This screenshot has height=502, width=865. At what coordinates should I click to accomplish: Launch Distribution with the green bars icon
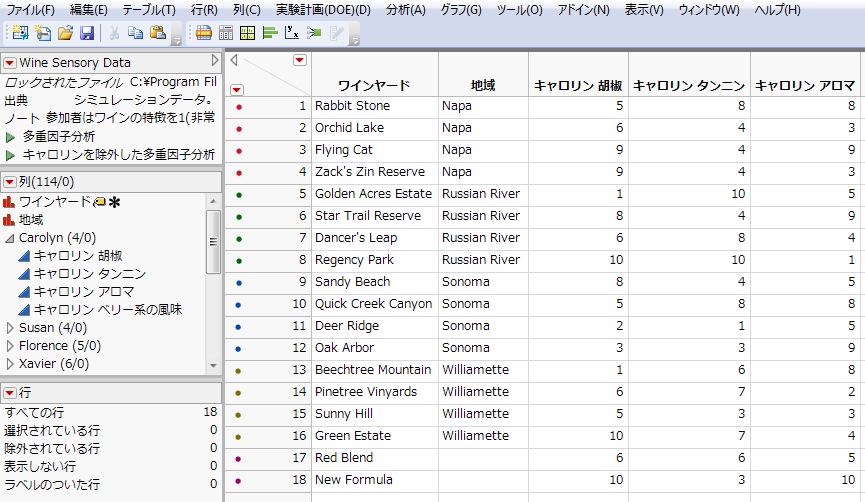tap(269, 33)
